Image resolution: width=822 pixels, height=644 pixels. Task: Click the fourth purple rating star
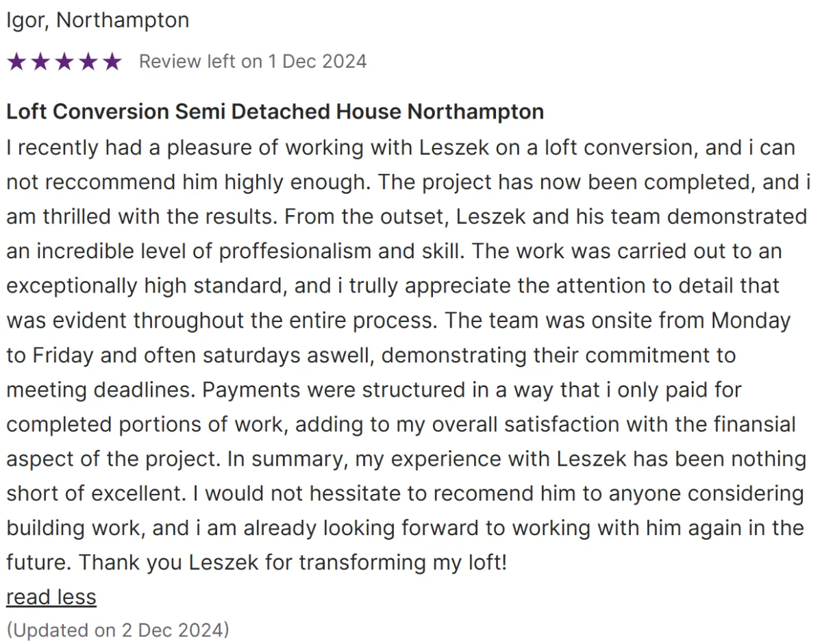88,62
